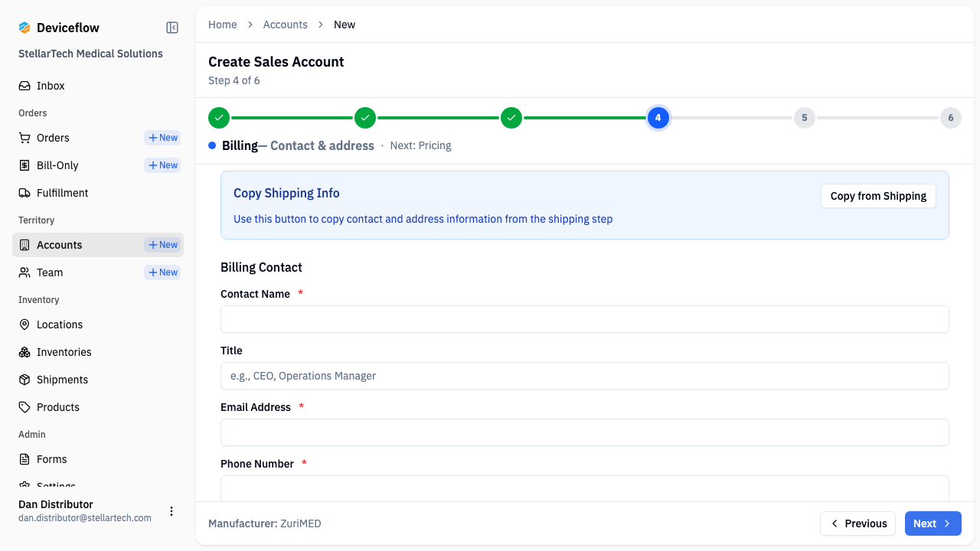The width and height of the screenshot is (980, 551).
Task: Open Shipments package icon
Action: pyautogui.click(x=24, y=380)
